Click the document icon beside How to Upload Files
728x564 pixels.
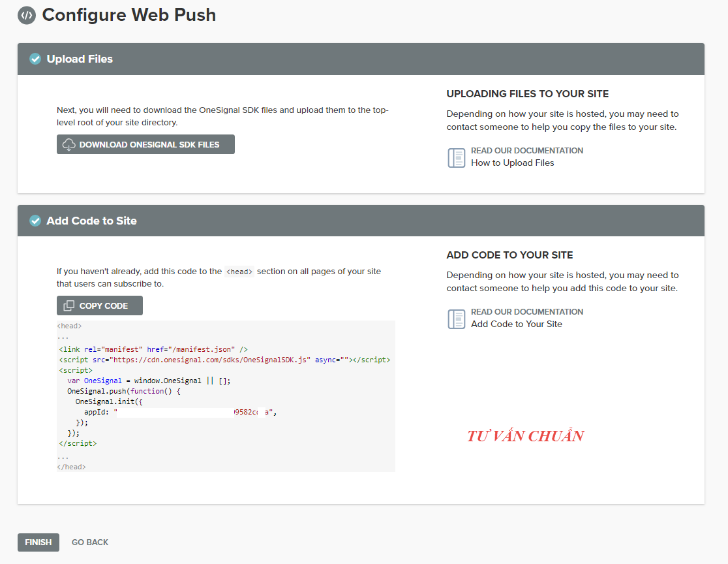click(x=456, y=157)
